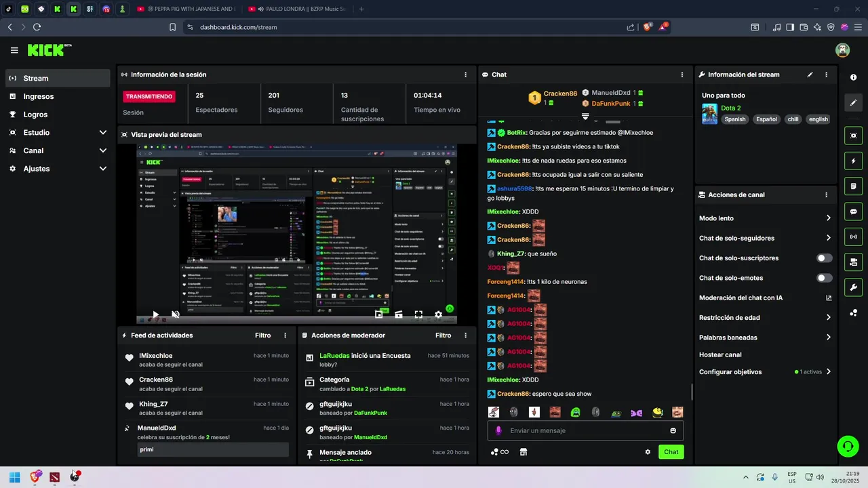
Task: Bookmark this page in the browser
Action: pos(173,27)
